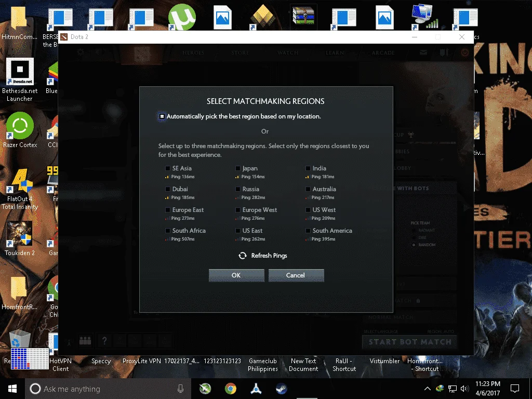Tick the Australia region checkbox
The image size is (532, 399).
pos(308,189)
